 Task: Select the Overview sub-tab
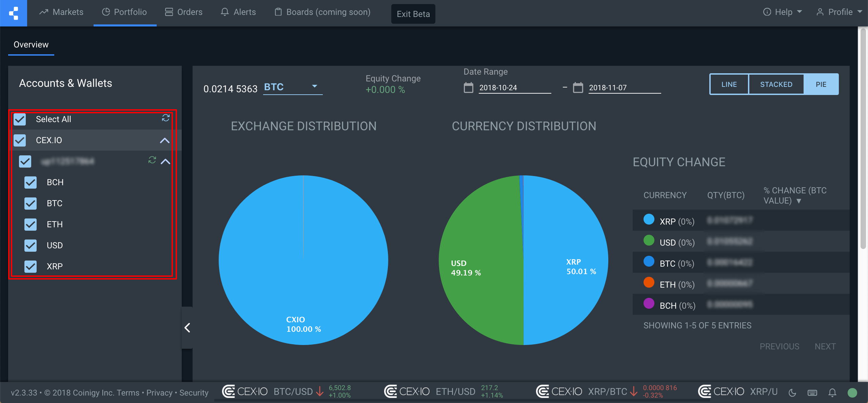pos(31,44)
